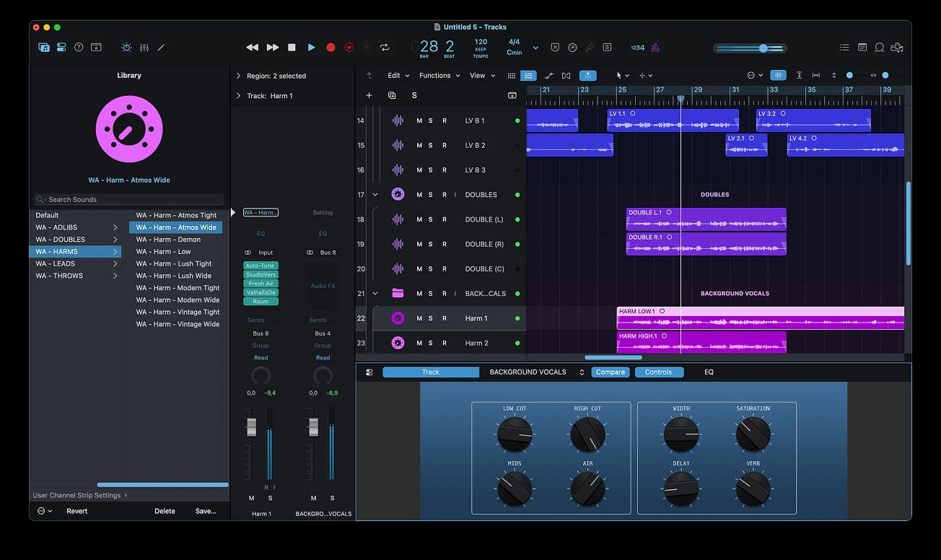This screenshot has width=941, height=560.
Task: Adjust the master volume slider
Action: [x=750, y=48]
